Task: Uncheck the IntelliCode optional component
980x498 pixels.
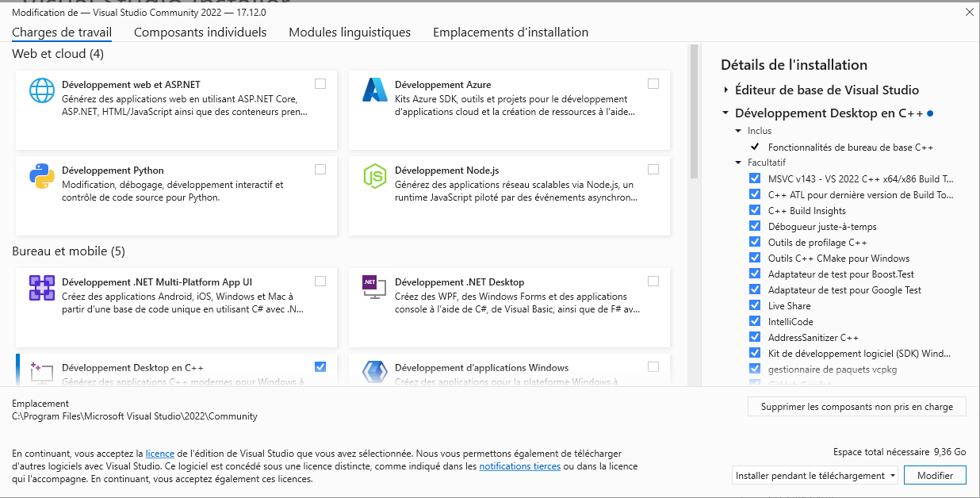Action: click(x=755, y=321)
